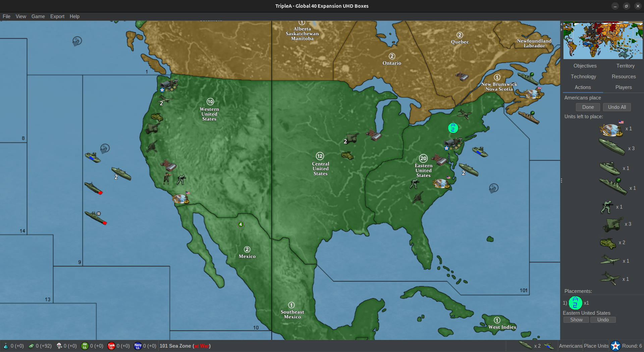The width and height of the screenshot is (644, 352).
Task: Open the Export menu
Action: coord(57,16)
